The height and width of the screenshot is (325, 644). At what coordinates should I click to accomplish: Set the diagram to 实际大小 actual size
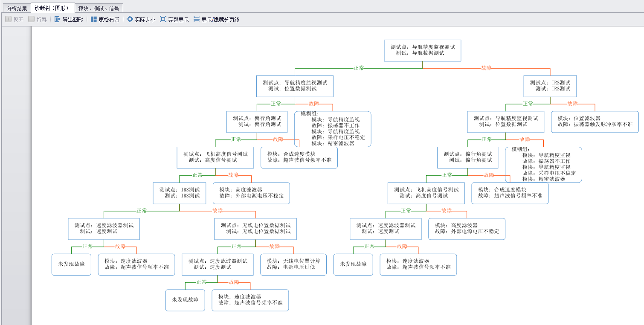pos(141,20)
